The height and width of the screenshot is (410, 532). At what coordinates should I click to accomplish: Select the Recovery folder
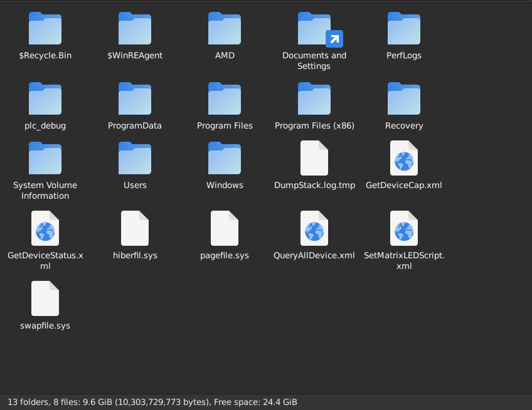click(x=404, y=99)
